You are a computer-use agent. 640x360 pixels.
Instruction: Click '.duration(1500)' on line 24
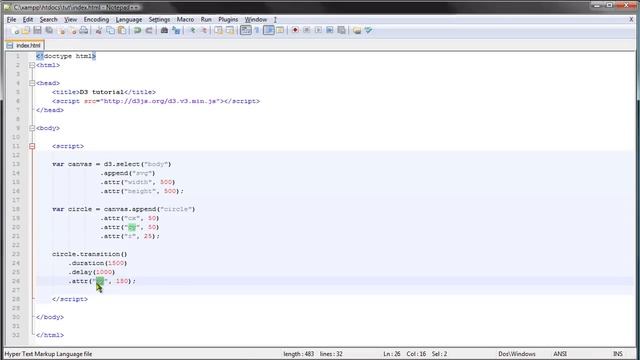[98, 263]
